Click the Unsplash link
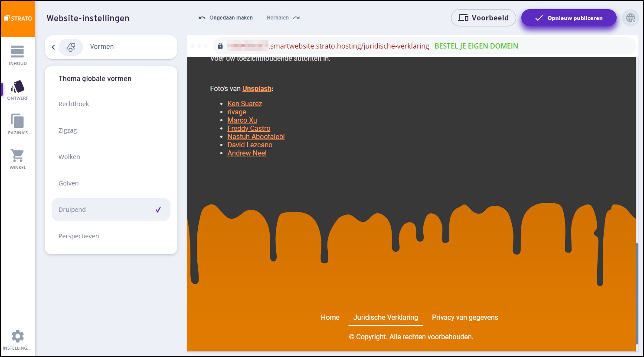Image resolution: width=644 pixels, height=357 pixels. 257,89
